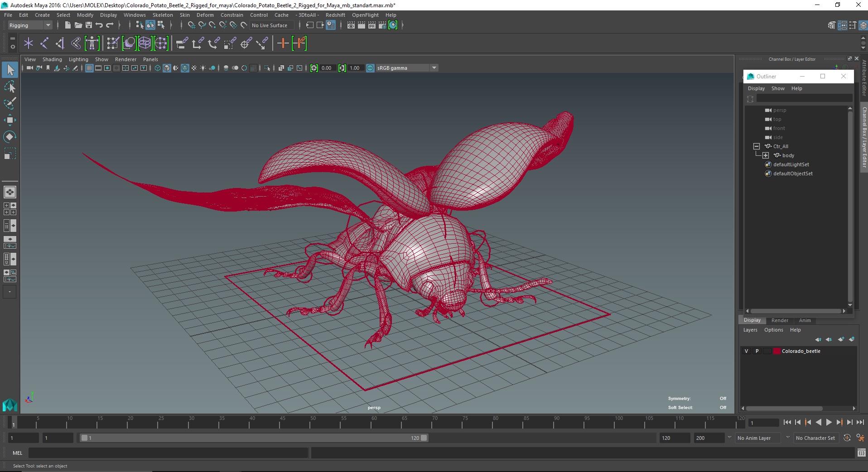Choose the Create IK Handle tool
The image size is (868, 472).
coord(60,43)
